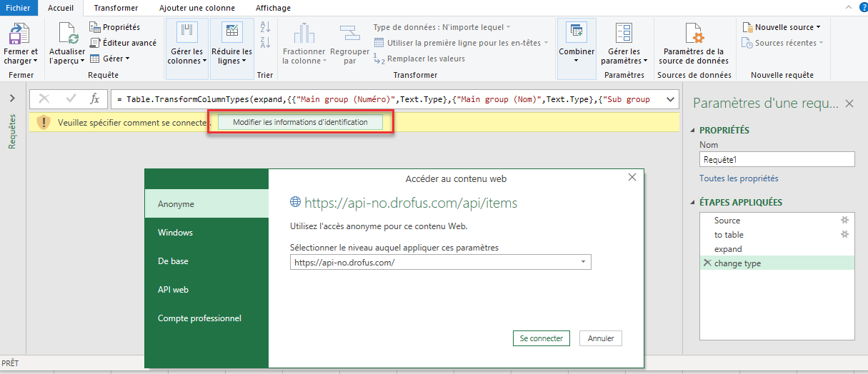Click the Réduire les lignes icon
868x374 pixels.
(231, 32)
